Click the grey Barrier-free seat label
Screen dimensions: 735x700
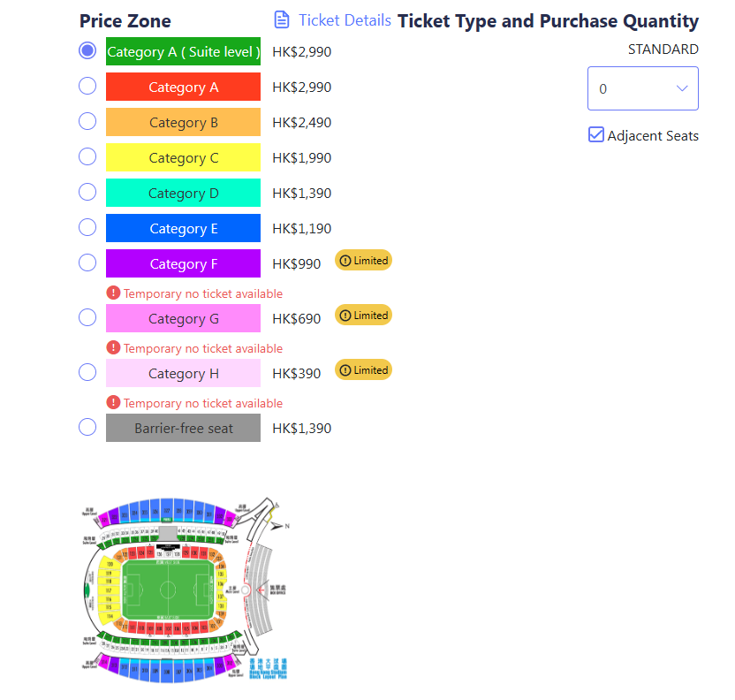coord(183,429)
